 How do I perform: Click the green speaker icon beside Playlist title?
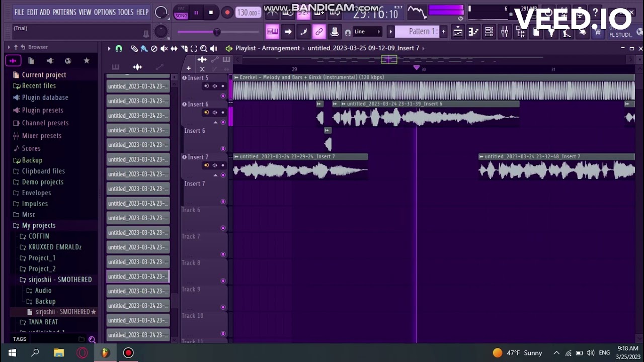point(229,49)
